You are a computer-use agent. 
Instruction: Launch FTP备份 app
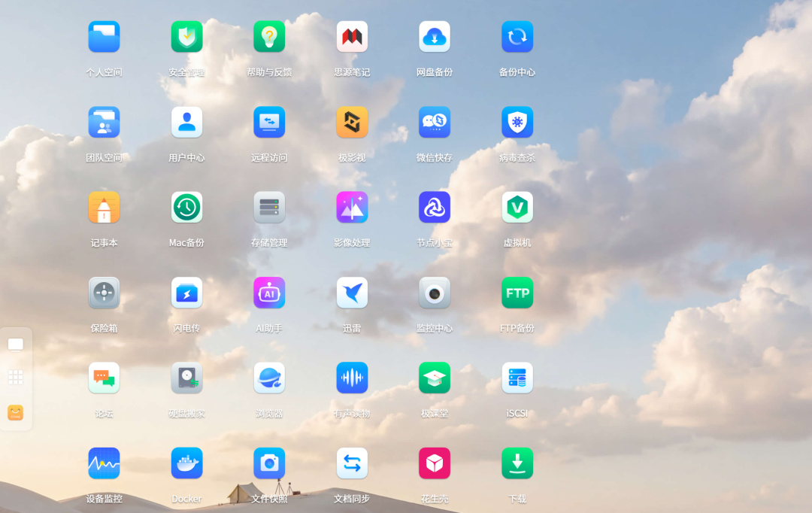[517, 293]
